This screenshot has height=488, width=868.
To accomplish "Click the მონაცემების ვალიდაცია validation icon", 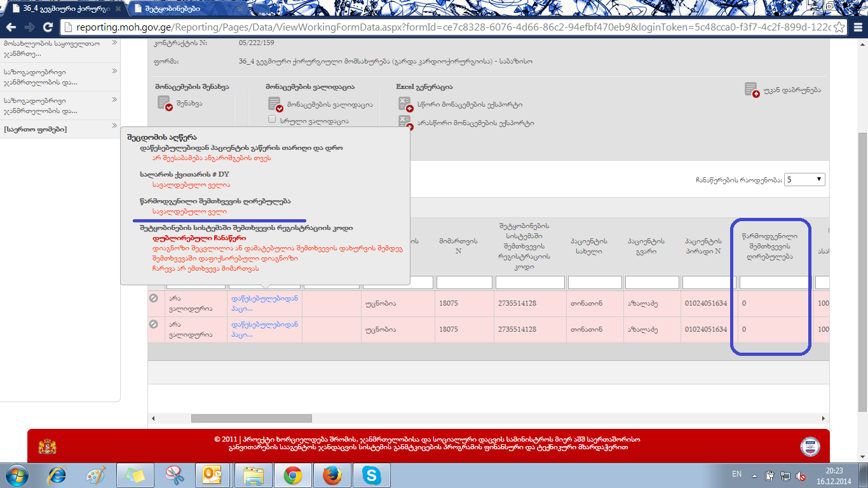I will tap(275, 104).
